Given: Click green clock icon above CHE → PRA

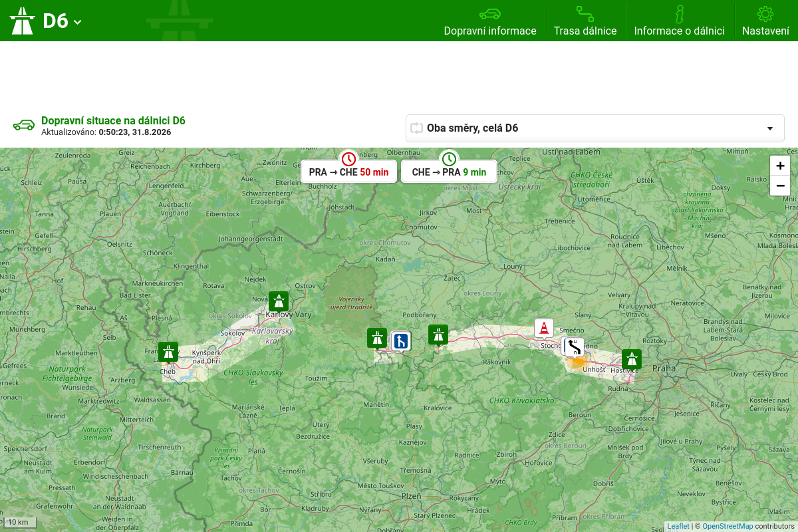Looking at the screenshot, I should (449, 159).
